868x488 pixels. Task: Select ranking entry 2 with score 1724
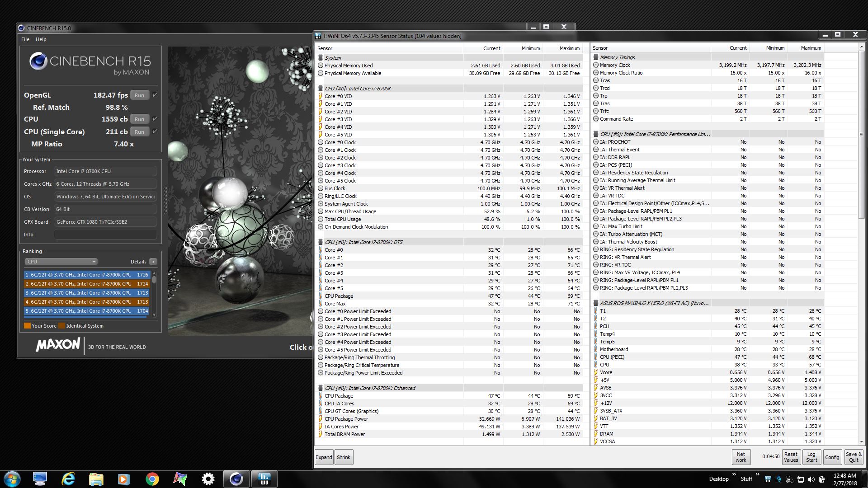[x=87, y=284]
